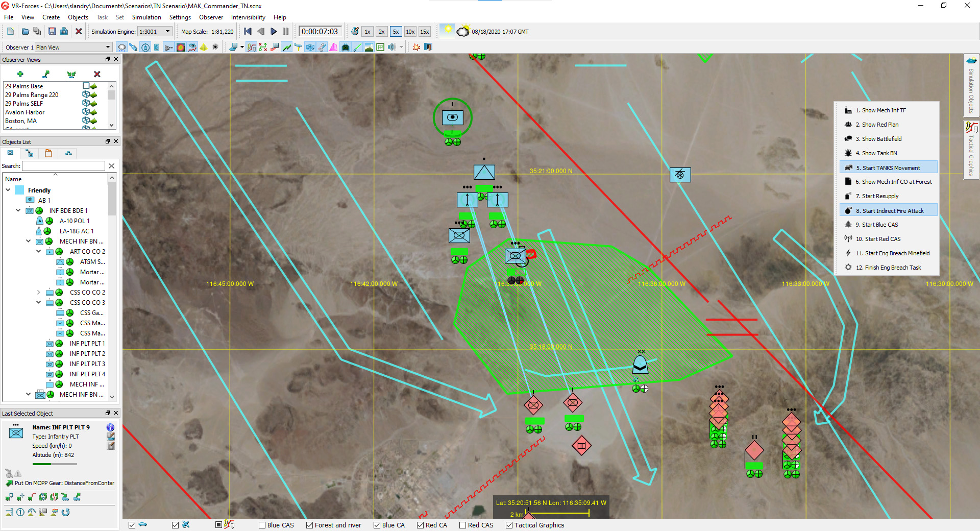This screenshot has height=531, width=980.
Task: Click 2. Show Red Plan
Action: [877, 125]
